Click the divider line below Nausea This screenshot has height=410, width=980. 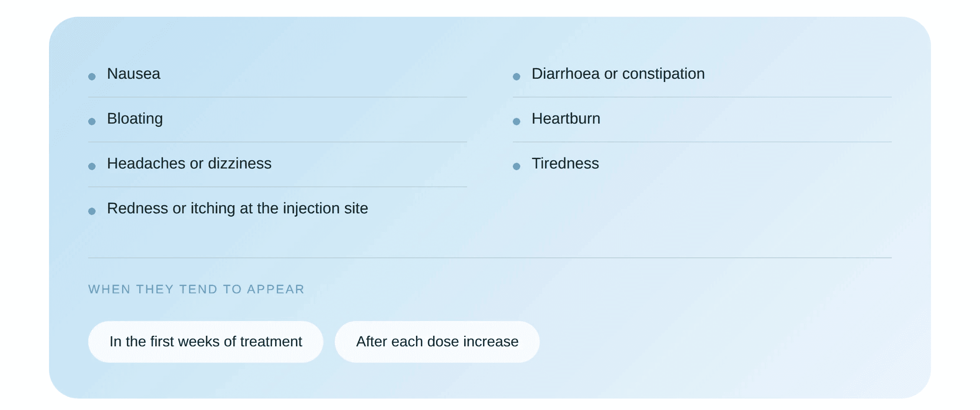click(278, 97)
